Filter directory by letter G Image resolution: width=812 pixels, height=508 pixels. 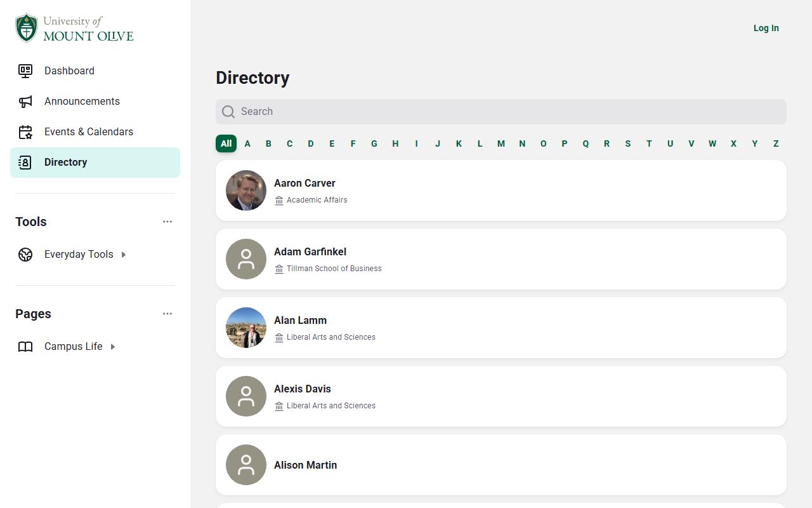(374, 144)
